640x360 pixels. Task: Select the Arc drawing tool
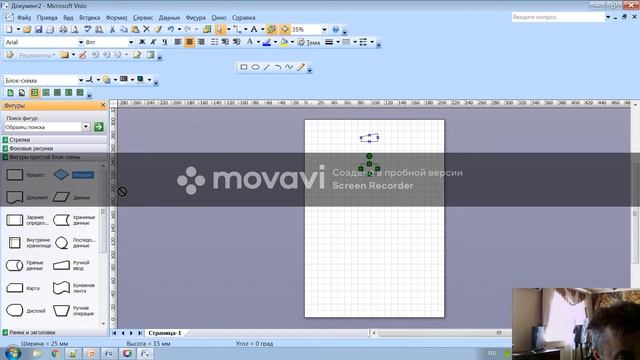pos(278,67)
